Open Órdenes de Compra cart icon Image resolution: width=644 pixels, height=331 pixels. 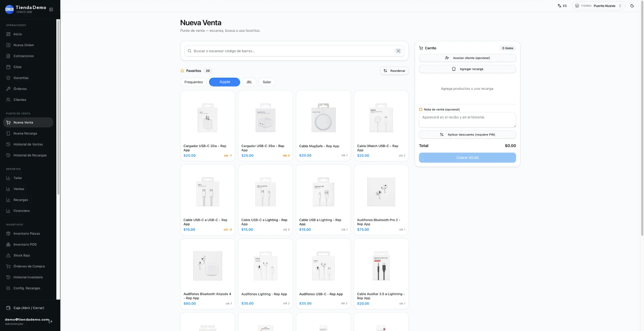click(x=8, y=266)
